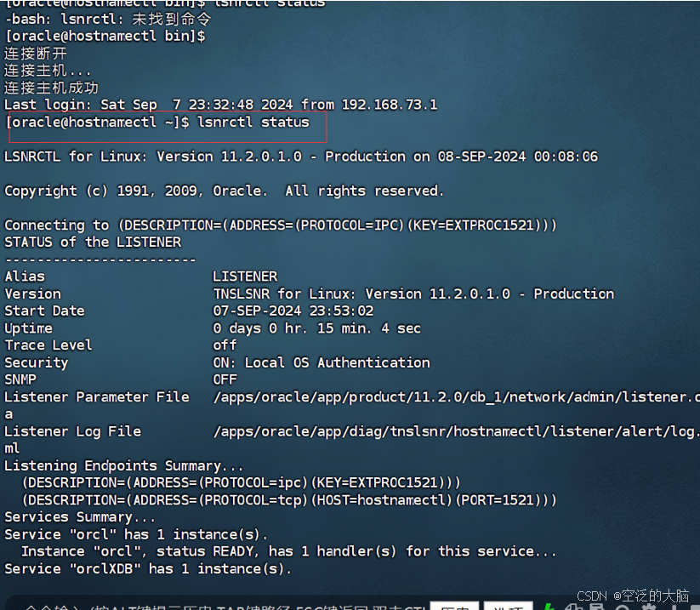The image size is (700, 610).
Task: Click the asterisk icon next to the gear
Action: pos(675,606)
